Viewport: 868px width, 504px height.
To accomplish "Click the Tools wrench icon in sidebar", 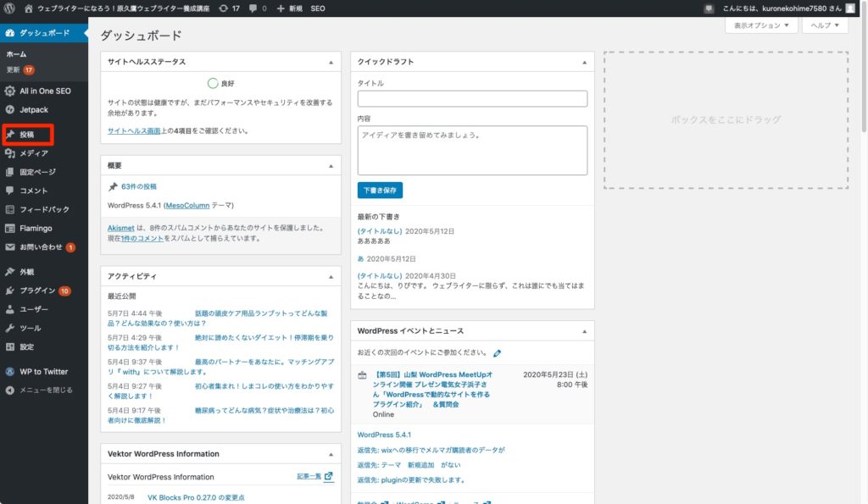I will [9, 328].
